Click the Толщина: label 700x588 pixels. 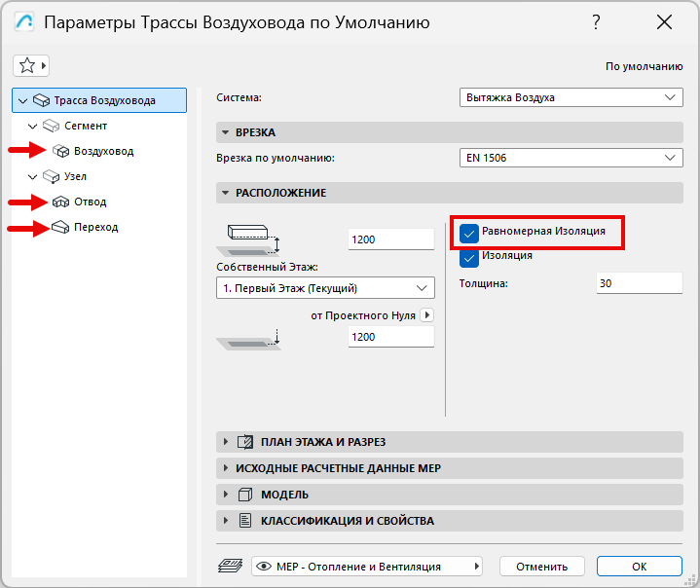click(484, 283)
